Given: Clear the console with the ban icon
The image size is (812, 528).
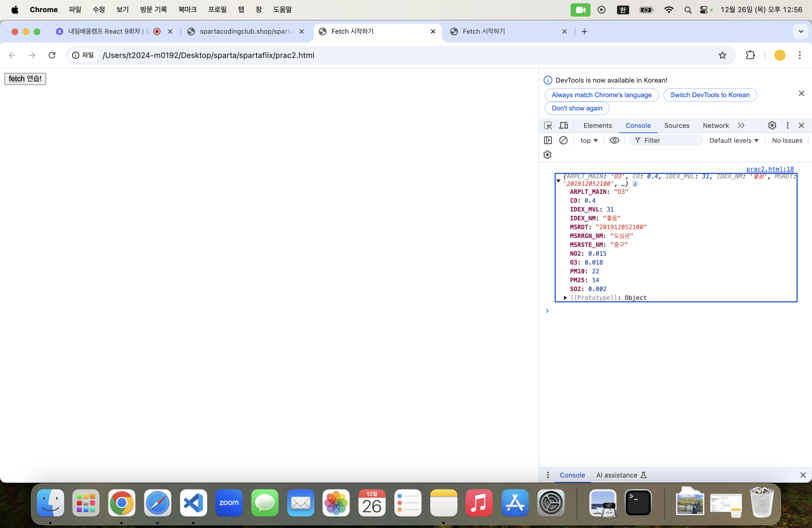Looking at the screenshot, I should (x=563, y=141).
